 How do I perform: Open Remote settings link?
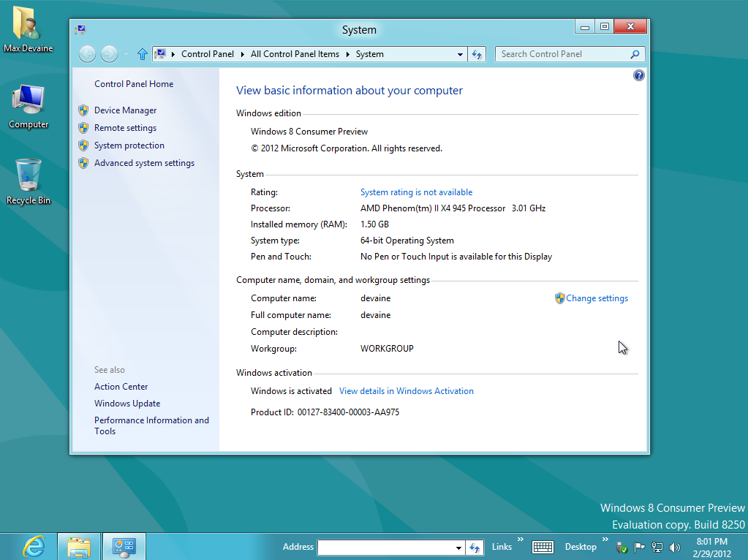[126, 128]
